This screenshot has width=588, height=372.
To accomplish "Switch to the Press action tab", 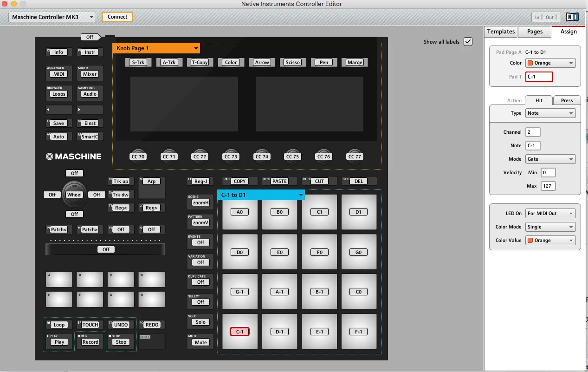I will tap(567, 100).
